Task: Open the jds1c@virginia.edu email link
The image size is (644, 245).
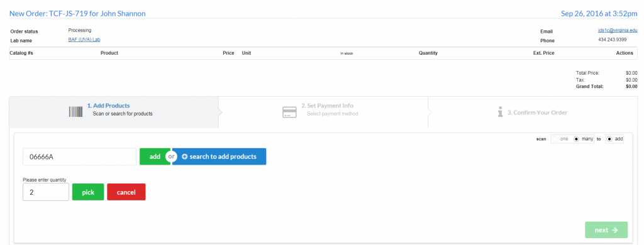Action: point(618,30)
